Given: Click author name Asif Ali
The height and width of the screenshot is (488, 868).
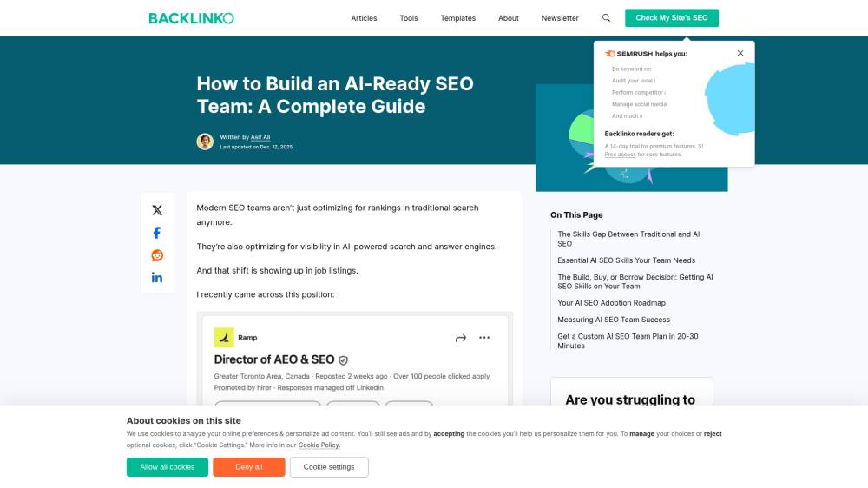Looking at the screenshot, I should click(260, 137).
